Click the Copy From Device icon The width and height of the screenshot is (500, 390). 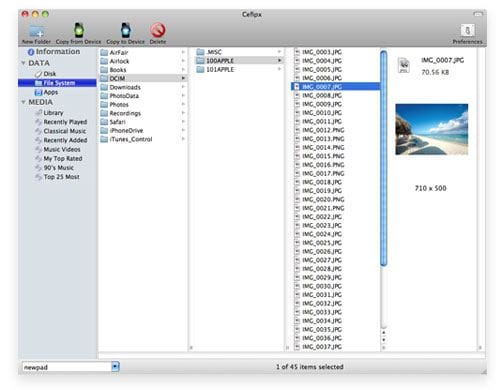click(79, 30)
